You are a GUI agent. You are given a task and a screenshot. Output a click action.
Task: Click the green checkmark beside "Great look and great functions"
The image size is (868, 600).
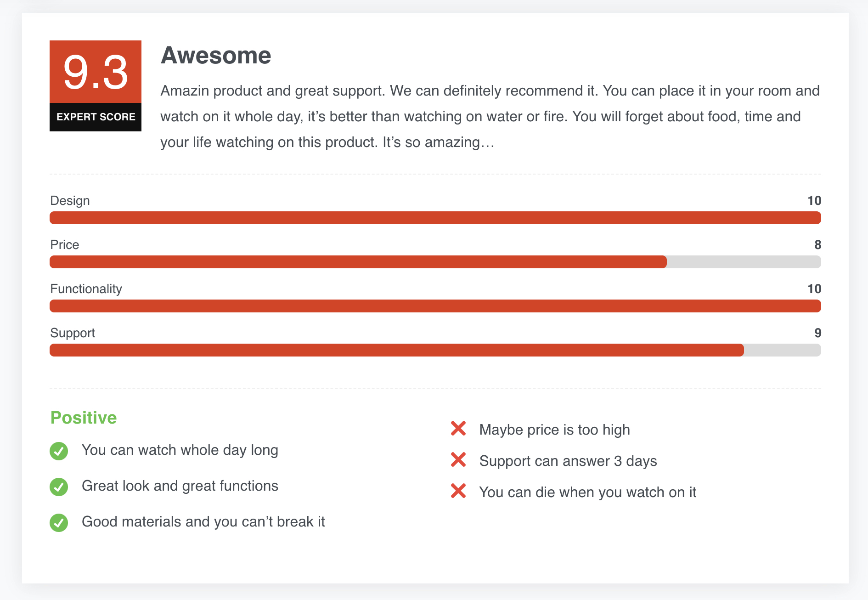point(59,487)
